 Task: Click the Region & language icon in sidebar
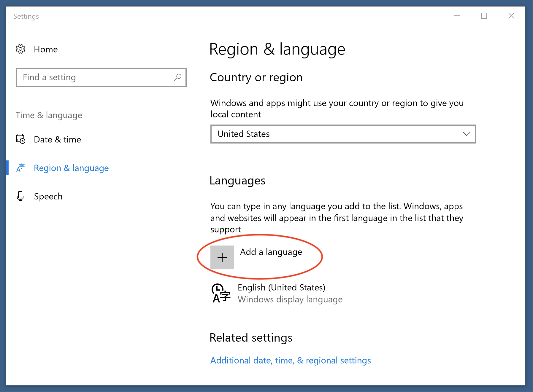pos(20,168)
